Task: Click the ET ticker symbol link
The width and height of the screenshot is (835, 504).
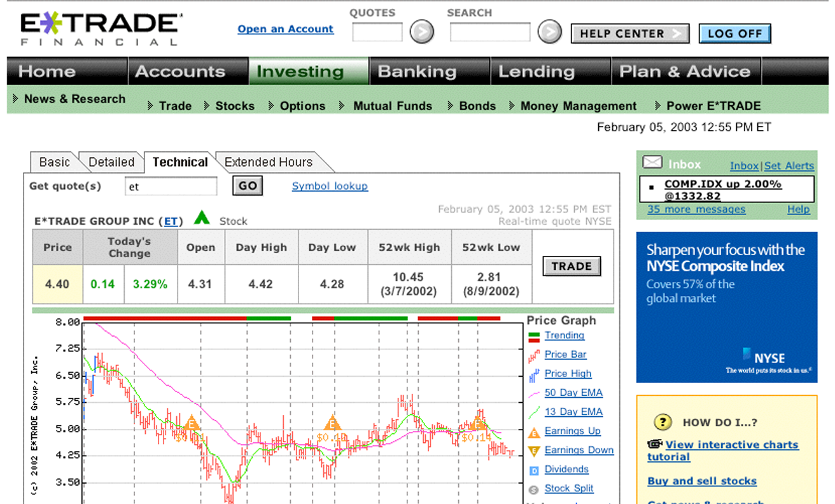Action: 171,221
